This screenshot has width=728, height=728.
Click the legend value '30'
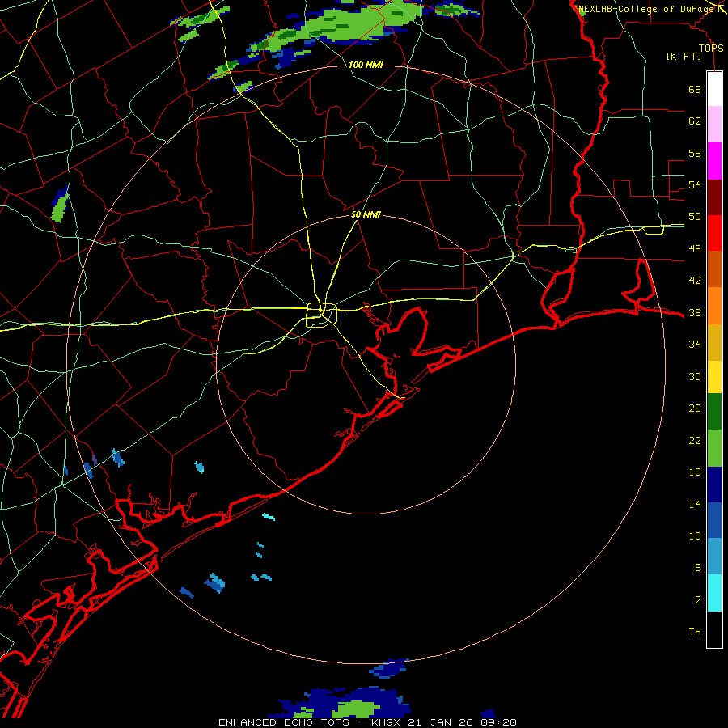695,376
